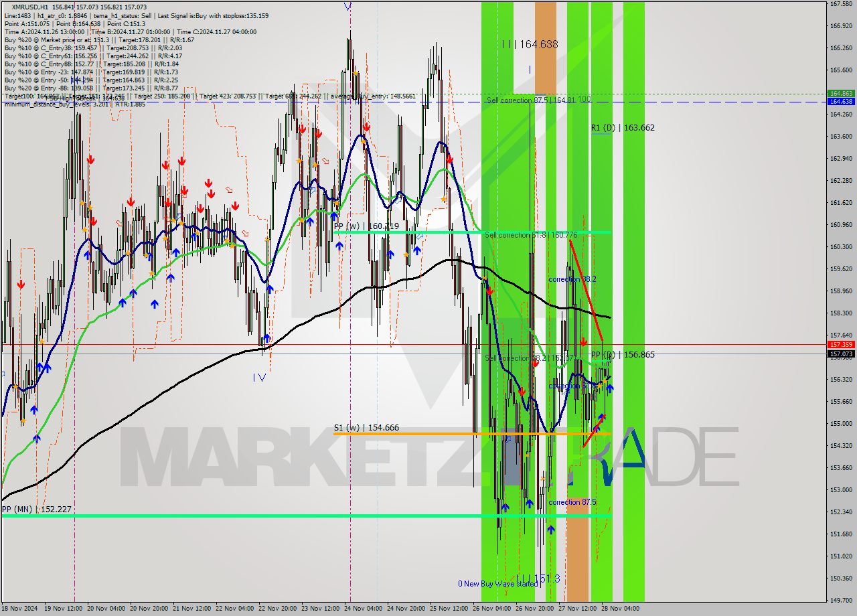Click the 163.600 value on price axis
857x616 pixels.
(x=840, y=137)
